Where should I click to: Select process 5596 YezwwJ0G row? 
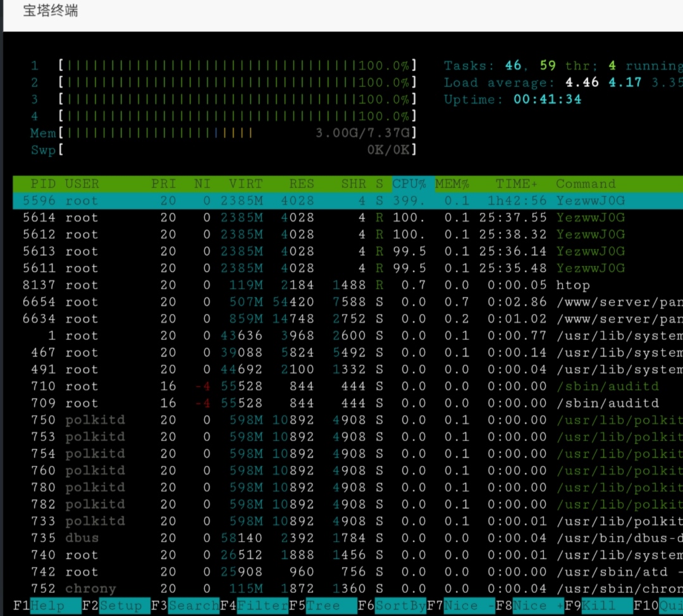(348, 200)
